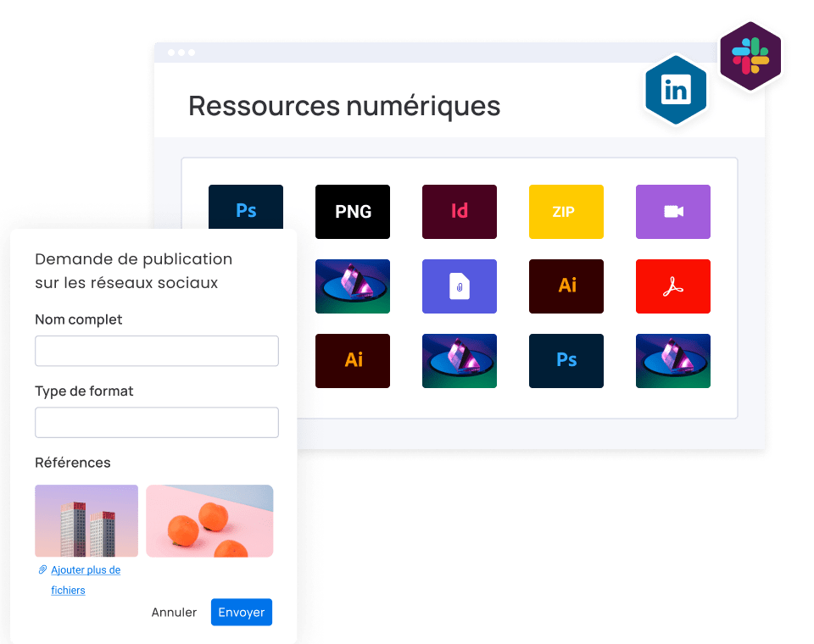Viewport: 814px width, 644px height.
Task: Open crystal image thumbnail below attachment tile
Action: pos(460,361)
